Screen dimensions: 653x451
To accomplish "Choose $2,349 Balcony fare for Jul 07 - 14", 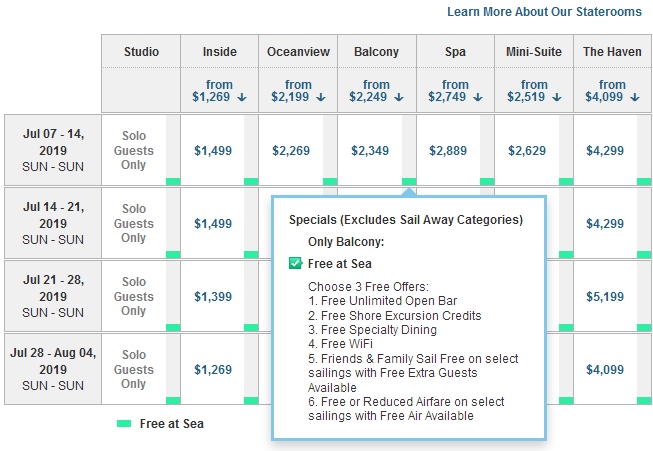I will pos(370,151).
